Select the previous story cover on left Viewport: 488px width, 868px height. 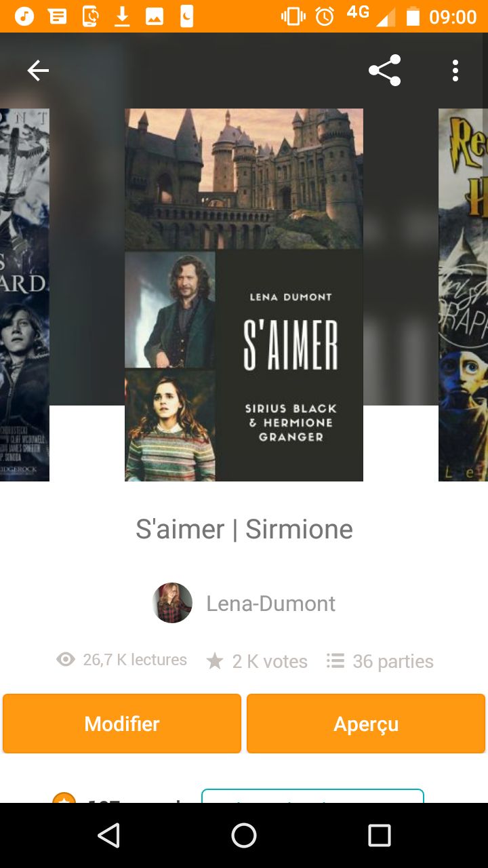coord(24,295)
